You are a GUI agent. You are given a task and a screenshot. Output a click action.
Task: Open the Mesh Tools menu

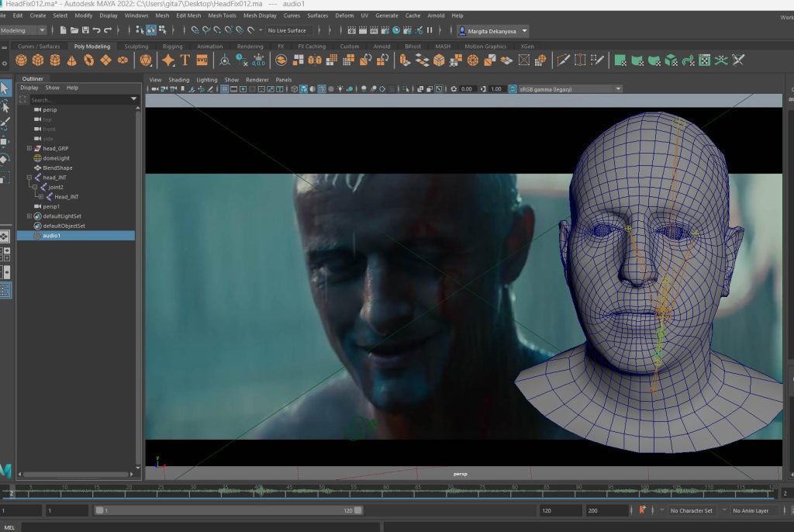(x=222, y=16)
